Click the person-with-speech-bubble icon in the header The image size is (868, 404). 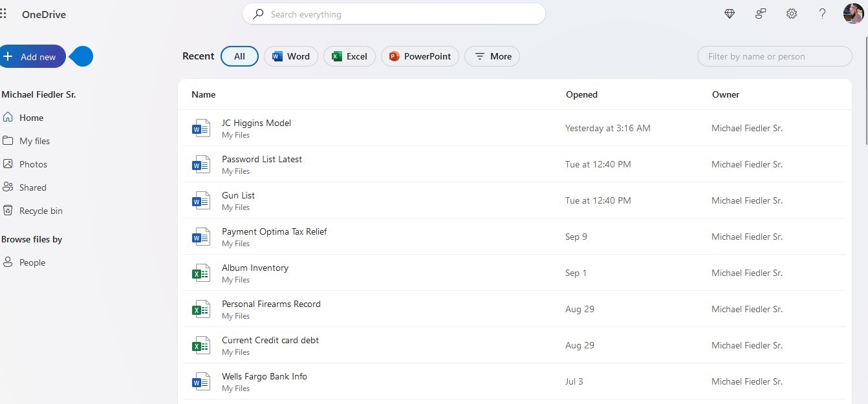[x=761, y=14]
